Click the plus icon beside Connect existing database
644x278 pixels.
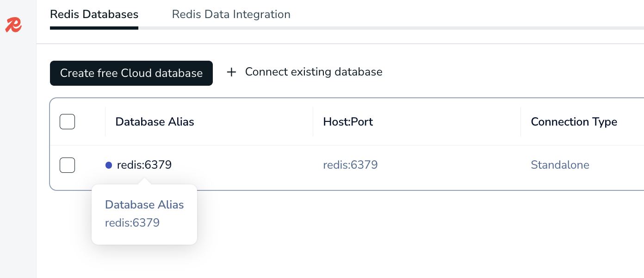[x=231, y=72]
